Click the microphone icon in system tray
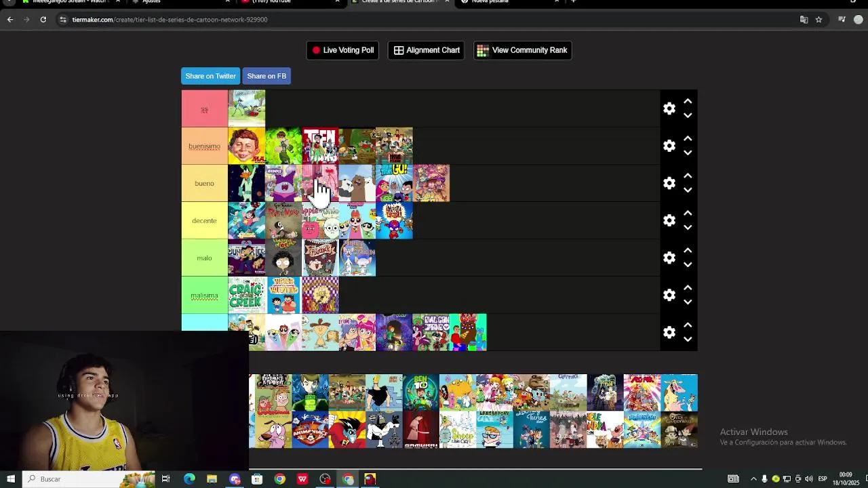The image size is (868, 488). pos(765,479)
